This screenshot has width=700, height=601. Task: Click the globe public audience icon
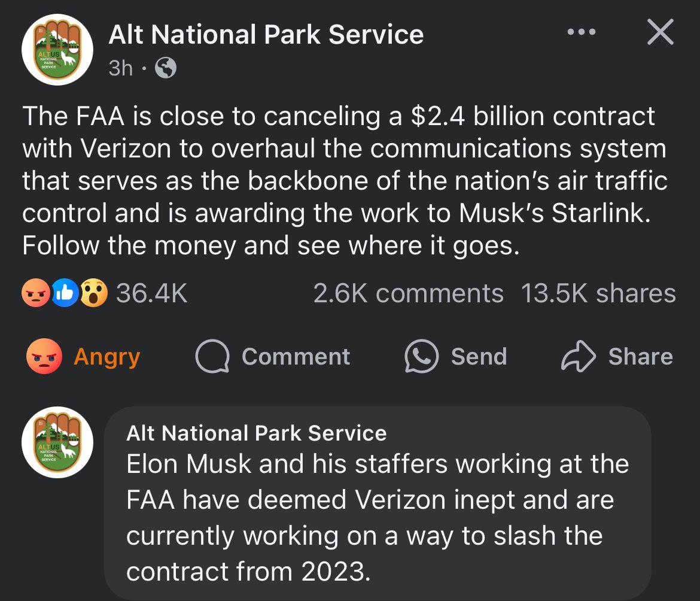166,69
